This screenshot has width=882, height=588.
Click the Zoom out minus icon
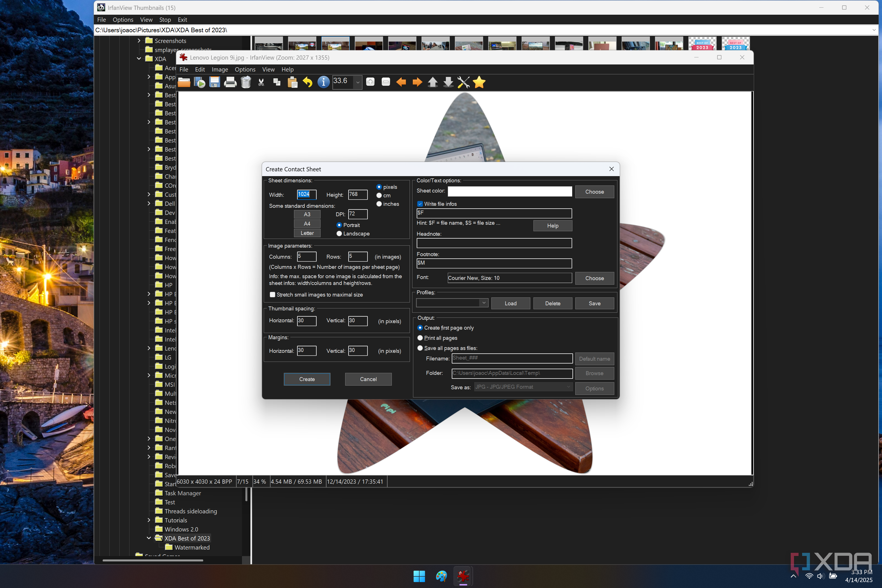pyautogui.click(x=386, y=82)
